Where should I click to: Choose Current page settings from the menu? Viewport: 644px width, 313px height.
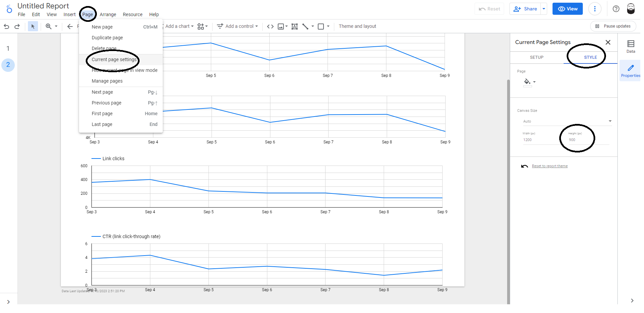point(114,59)
